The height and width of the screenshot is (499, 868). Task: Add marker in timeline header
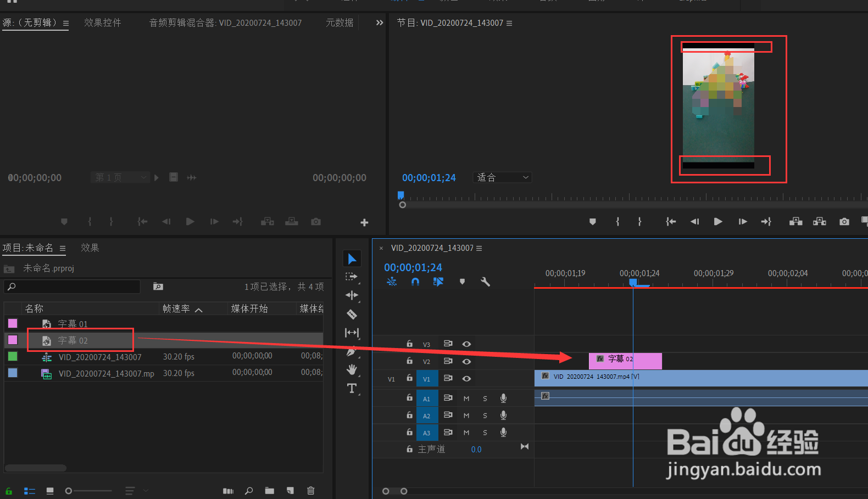(462, 282)
